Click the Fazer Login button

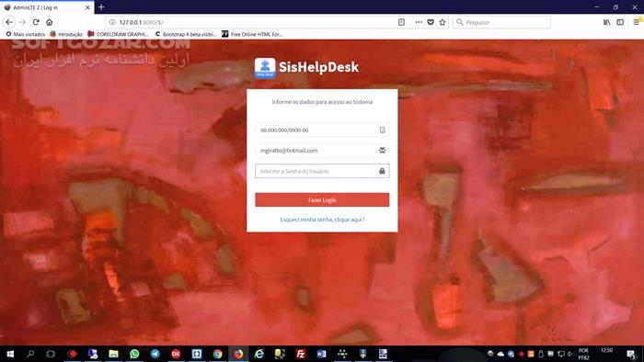322,200
